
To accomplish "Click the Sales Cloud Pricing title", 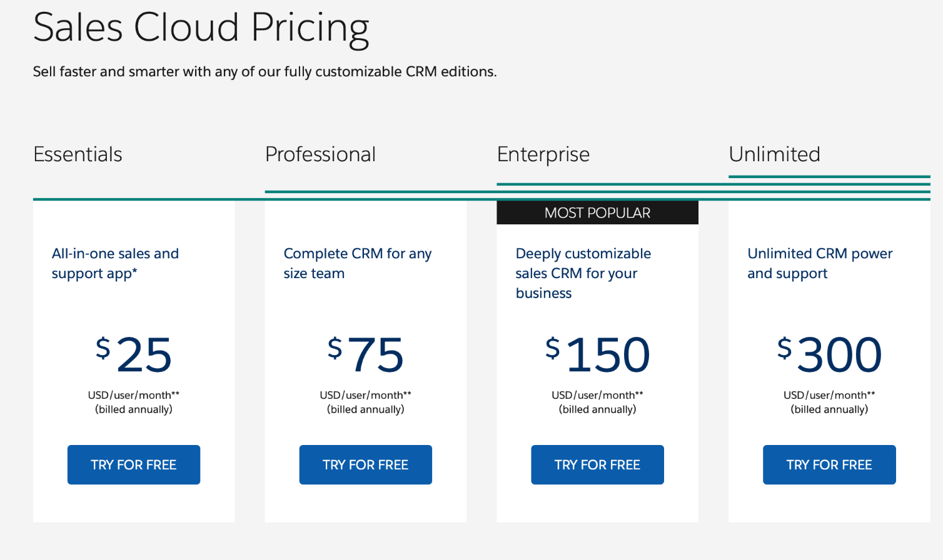I will 201,28.
